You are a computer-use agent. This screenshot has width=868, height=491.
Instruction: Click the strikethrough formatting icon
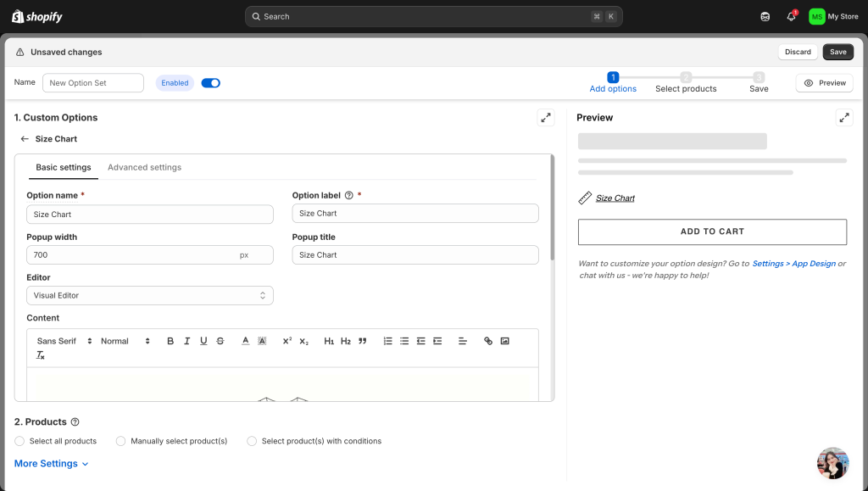tap(220, 341)
